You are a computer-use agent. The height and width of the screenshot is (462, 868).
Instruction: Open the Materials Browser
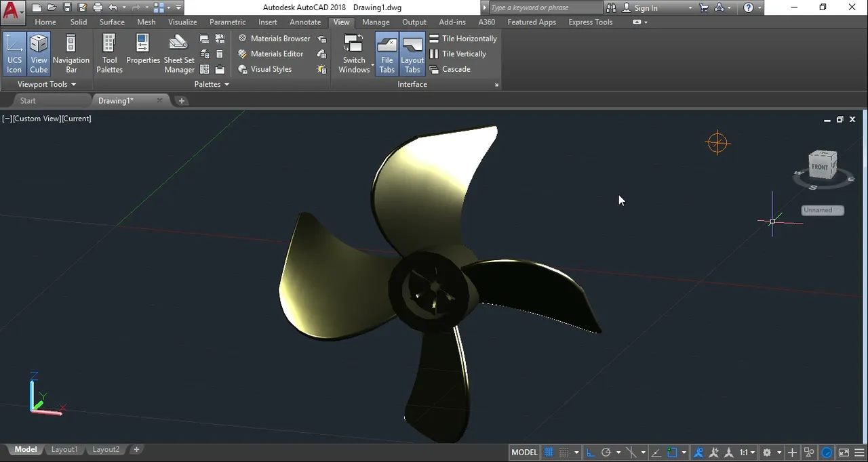[x=274, y=39]
